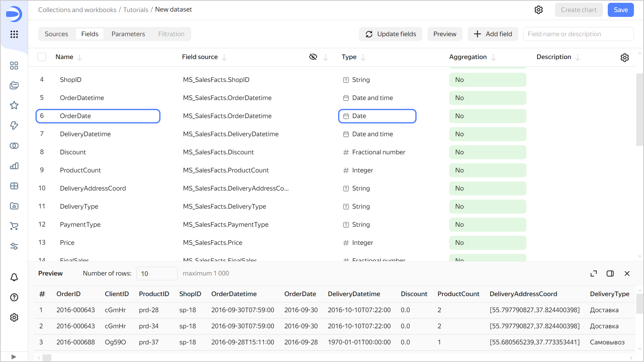The height and width of the screenshot is (362, 644).
Task: Switch to the Sources tab
Action: [56, 34]
